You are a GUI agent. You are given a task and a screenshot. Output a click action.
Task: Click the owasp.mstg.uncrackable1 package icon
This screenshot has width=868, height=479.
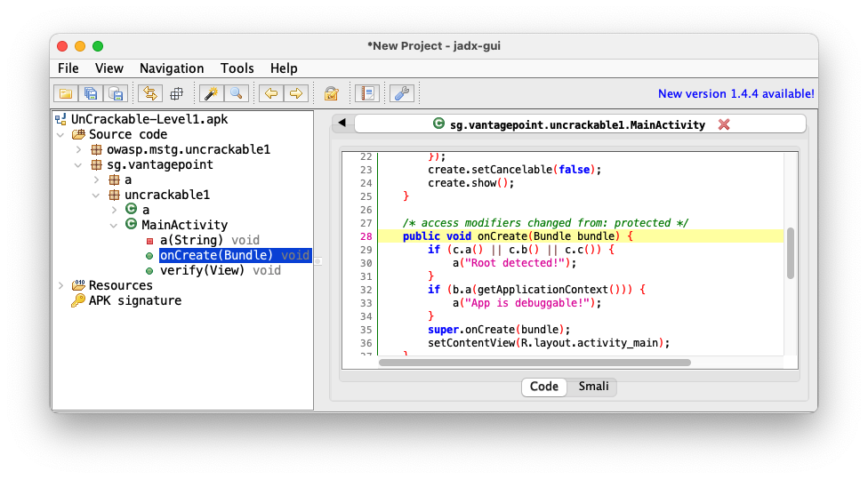96,149
